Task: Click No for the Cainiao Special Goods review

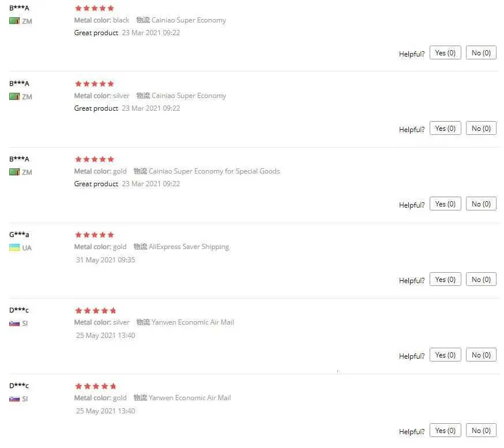Action: click(x=481, y=204)
